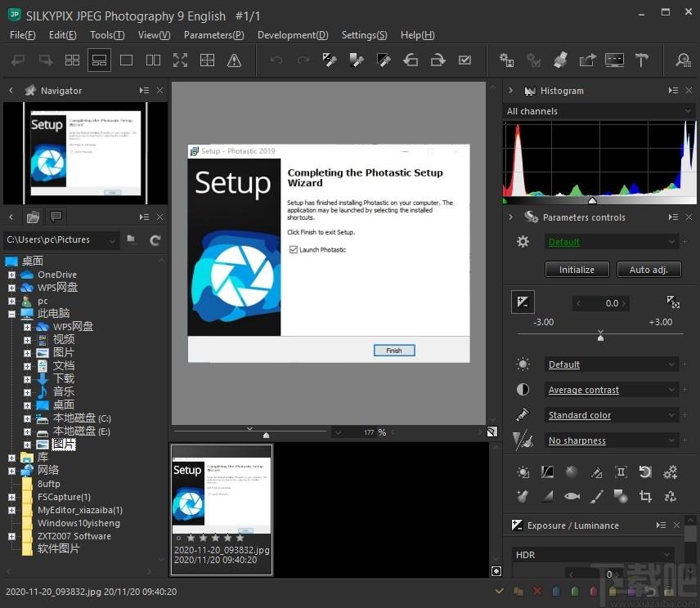Click the side-by-side view toolbar icon
This screenshot has width=700, height=608.
[153, 60]
